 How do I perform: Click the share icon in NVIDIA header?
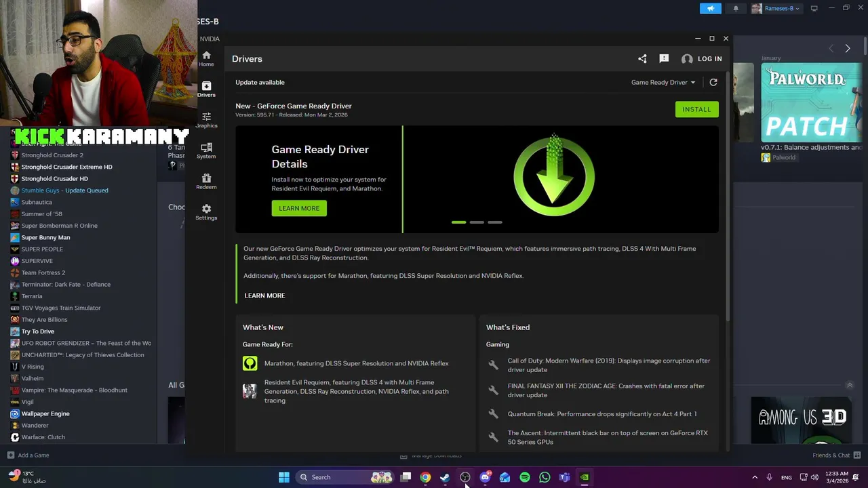click(642, 59)
